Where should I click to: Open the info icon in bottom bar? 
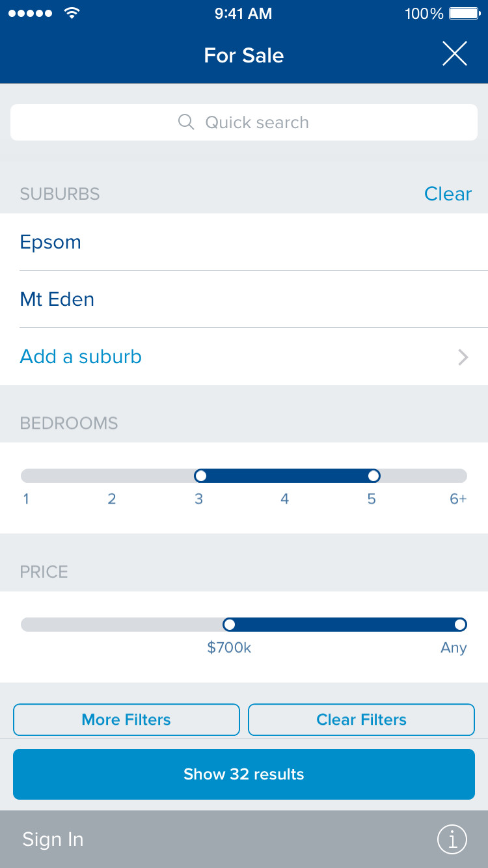tap(452, 839)
